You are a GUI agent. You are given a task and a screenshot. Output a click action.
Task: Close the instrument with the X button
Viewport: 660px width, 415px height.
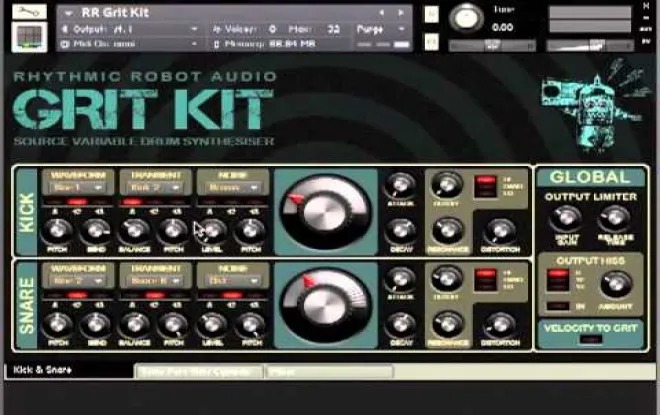click(x=646, y=6)
